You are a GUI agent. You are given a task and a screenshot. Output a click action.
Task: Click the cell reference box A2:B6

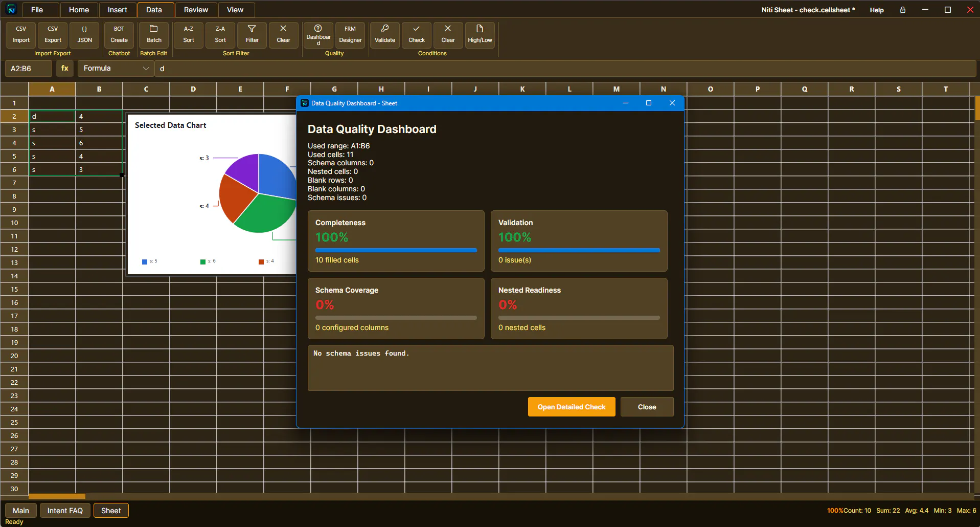pyautogui.click(x=29, y=68)
